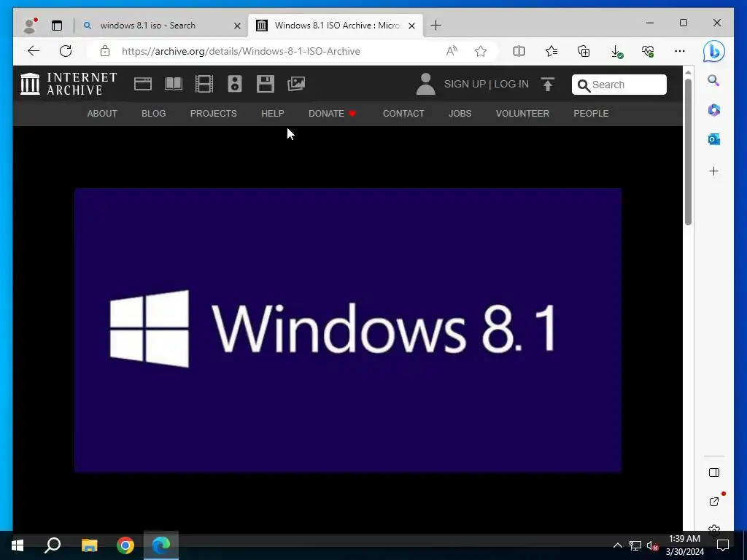Screen dimensions: 747x560
Task: Open Downloads panel
Action: tap(616, 52)
